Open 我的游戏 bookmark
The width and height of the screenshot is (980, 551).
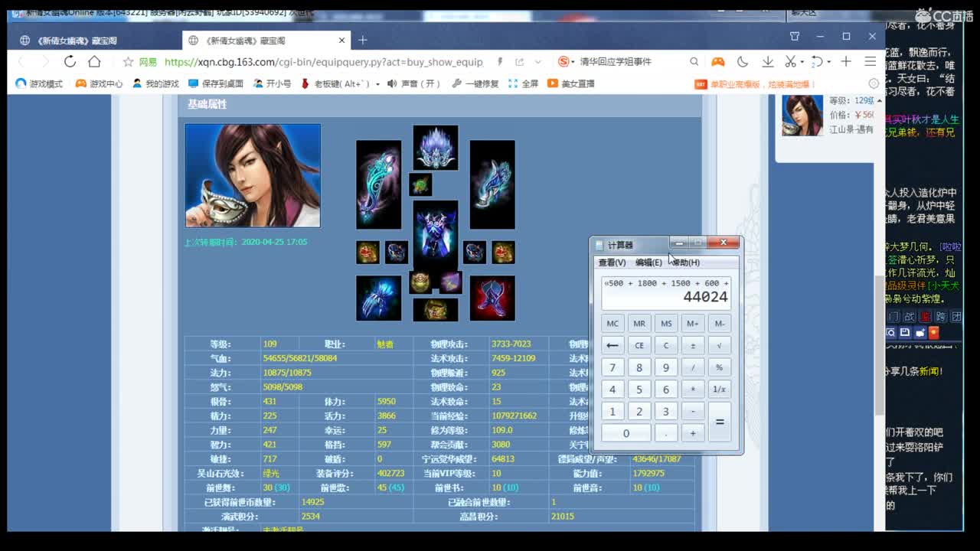coord(155,83)
